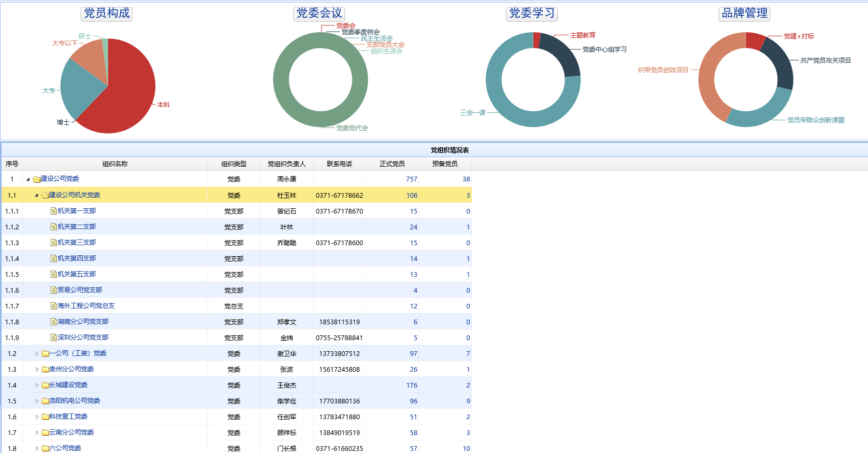Select 负责人 cell 谢卫华
The height and width of the screenshot is (453, 868).
(287, 354)
